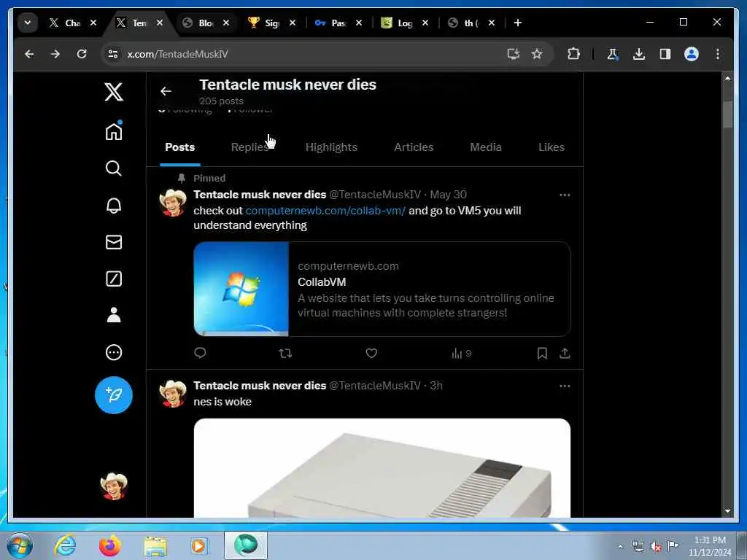Reload the current page
The height and width of the screenshot is (560, 747).
82,54
